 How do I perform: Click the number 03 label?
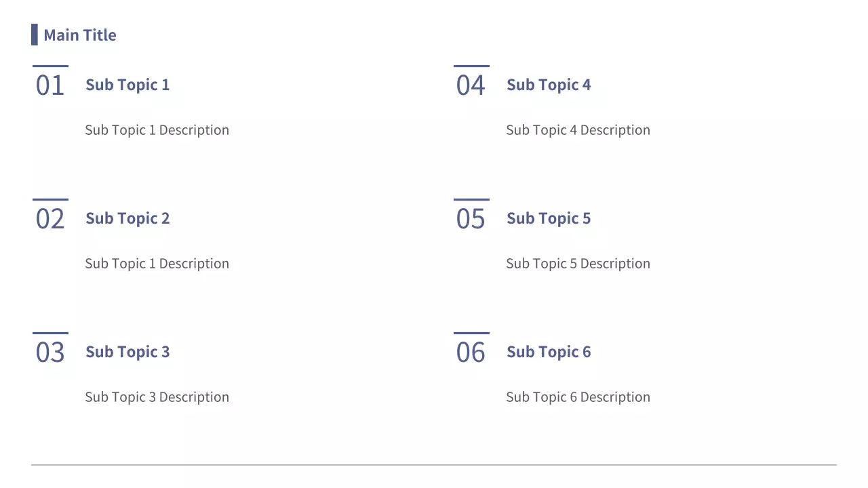50,352
